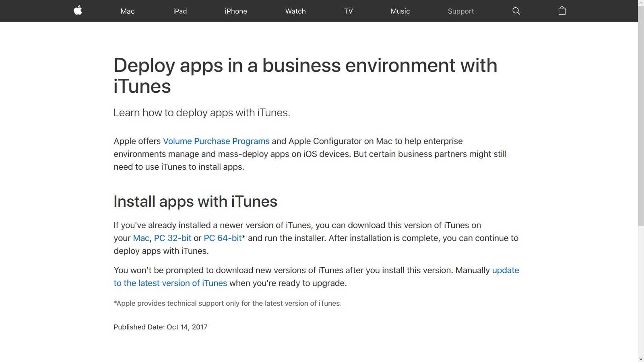The height and width of the screenshot is (362, 644).
Task: Click the vertical scrollbar thumb
Action: pos(641,121)
